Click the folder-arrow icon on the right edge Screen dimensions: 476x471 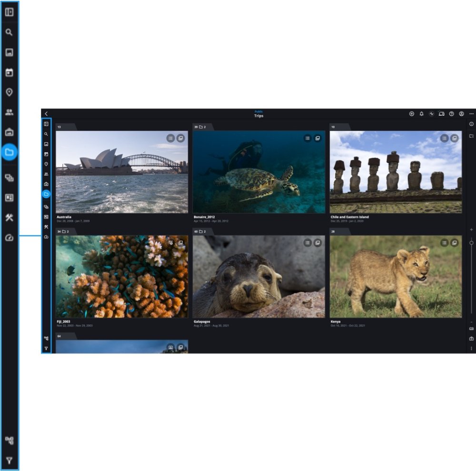(471, 136)
